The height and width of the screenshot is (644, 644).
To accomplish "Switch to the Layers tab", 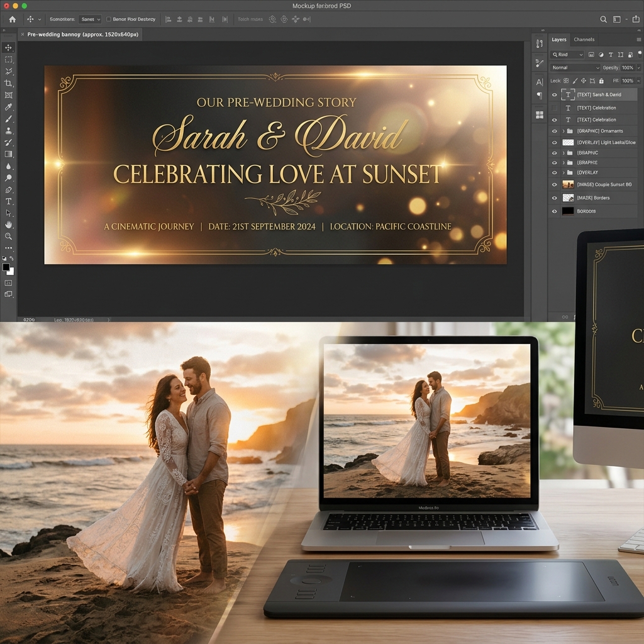I will (558, 40).
